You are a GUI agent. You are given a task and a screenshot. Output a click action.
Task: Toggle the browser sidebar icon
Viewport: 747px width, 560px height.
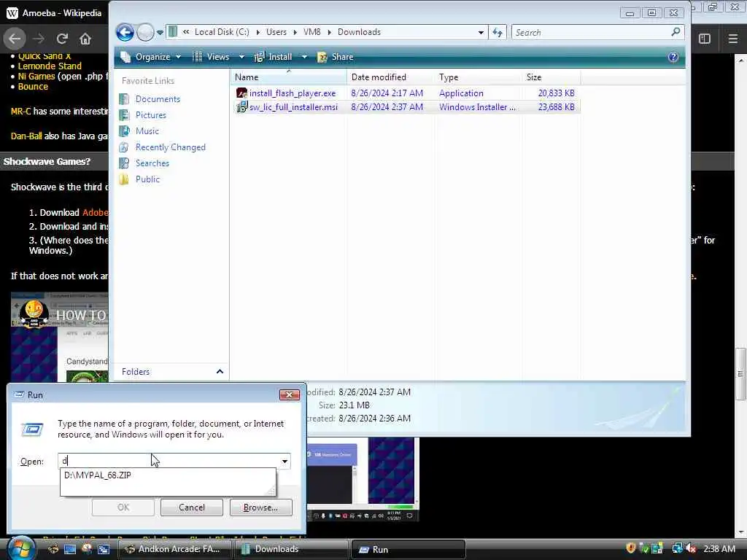[705, 39]
